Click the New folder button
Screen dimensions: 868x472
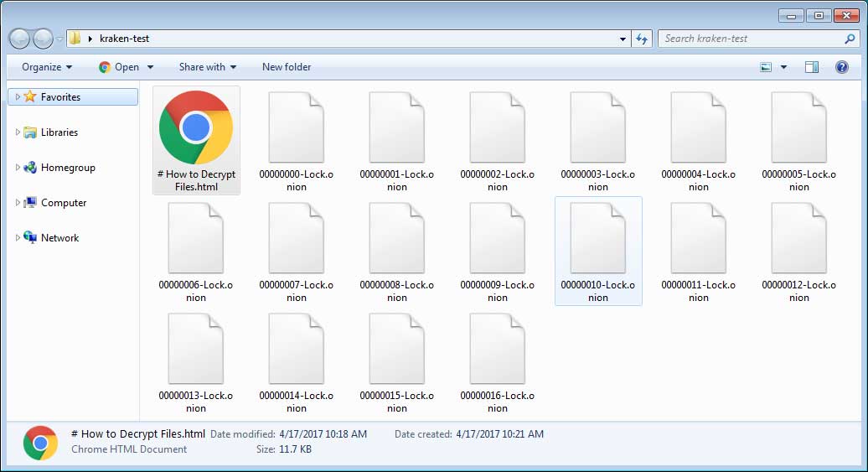click(287, 67)
